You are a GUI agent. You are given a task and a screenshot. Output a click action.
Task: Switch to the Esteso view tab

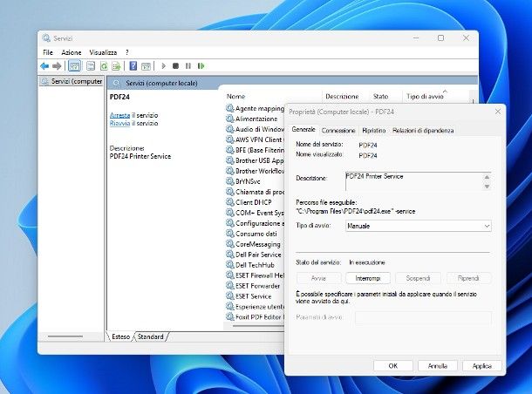[x=120, y=336]
